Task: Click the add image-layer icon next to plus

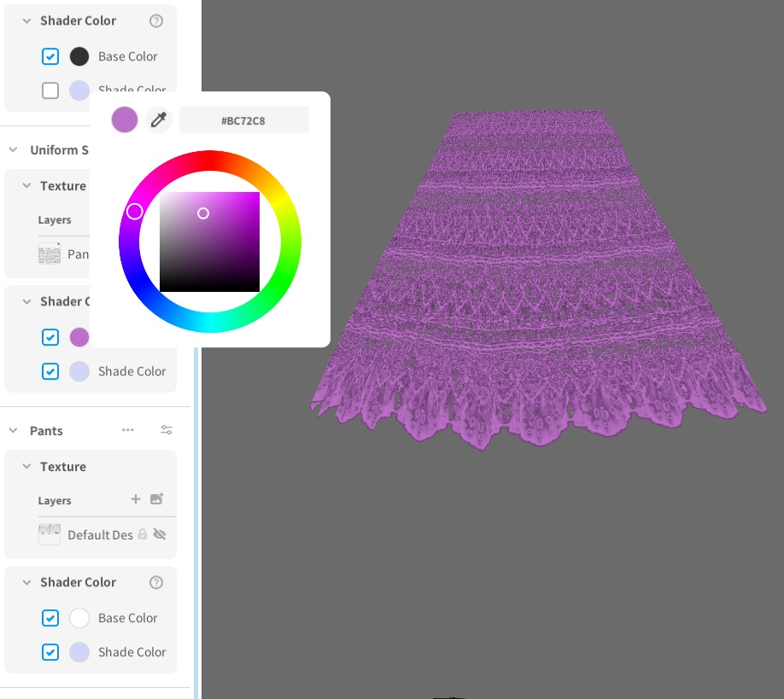Action: click(x=156, y=500)
